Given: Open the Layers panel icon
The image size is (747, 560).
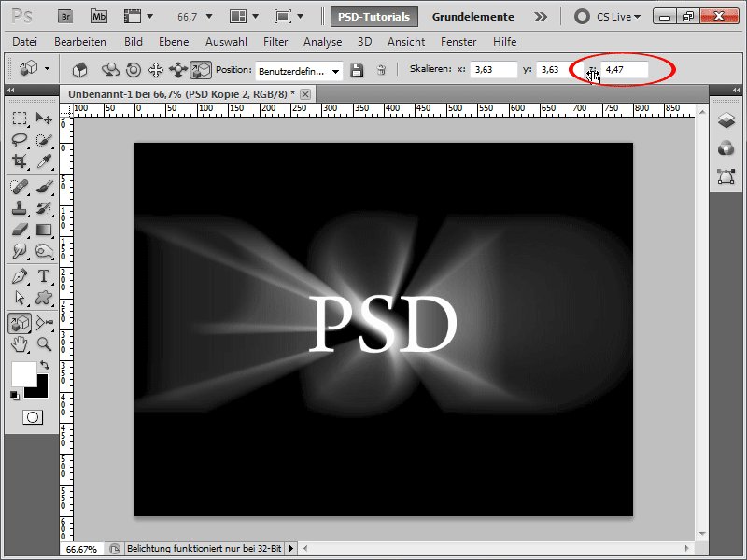Looking at the screenshot, I should pos(726,120).
